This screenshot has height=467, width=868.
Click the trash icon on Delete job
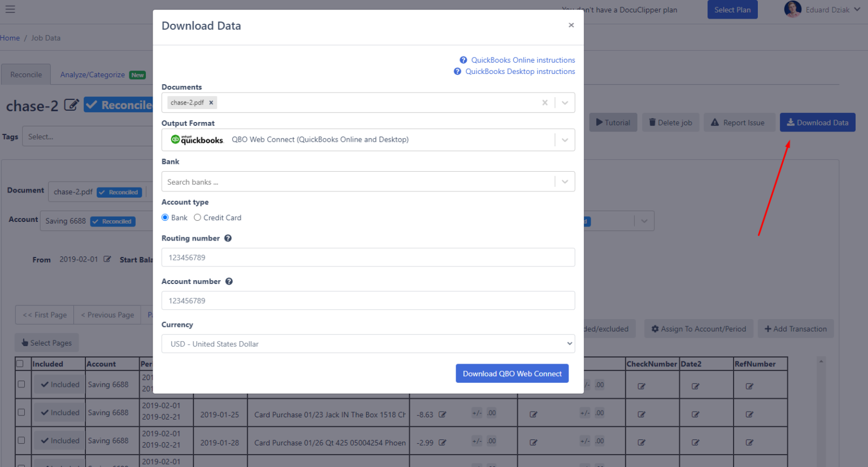click(x=653, y=122)
